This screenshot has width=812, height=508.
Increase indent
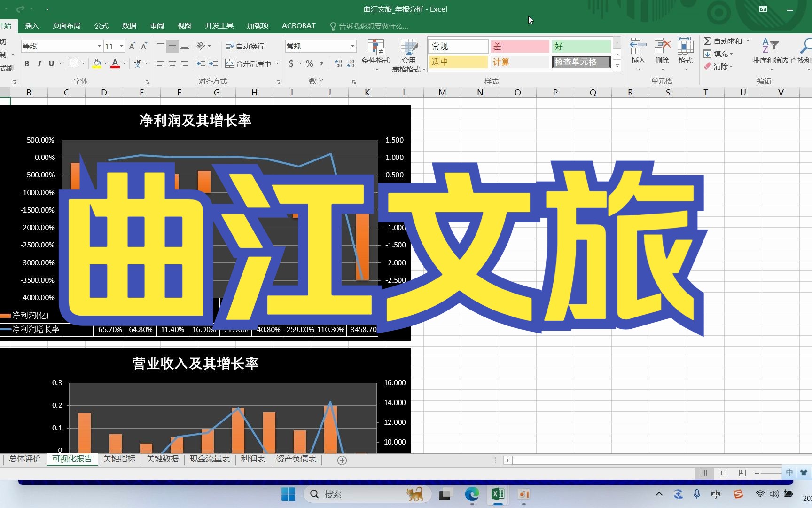coord(213,63)
